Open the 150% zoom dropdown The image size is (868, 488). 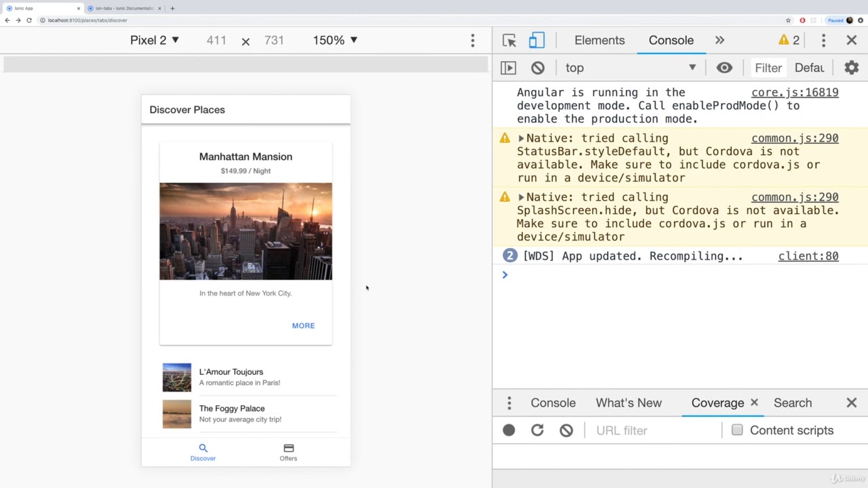click(335, 40)
